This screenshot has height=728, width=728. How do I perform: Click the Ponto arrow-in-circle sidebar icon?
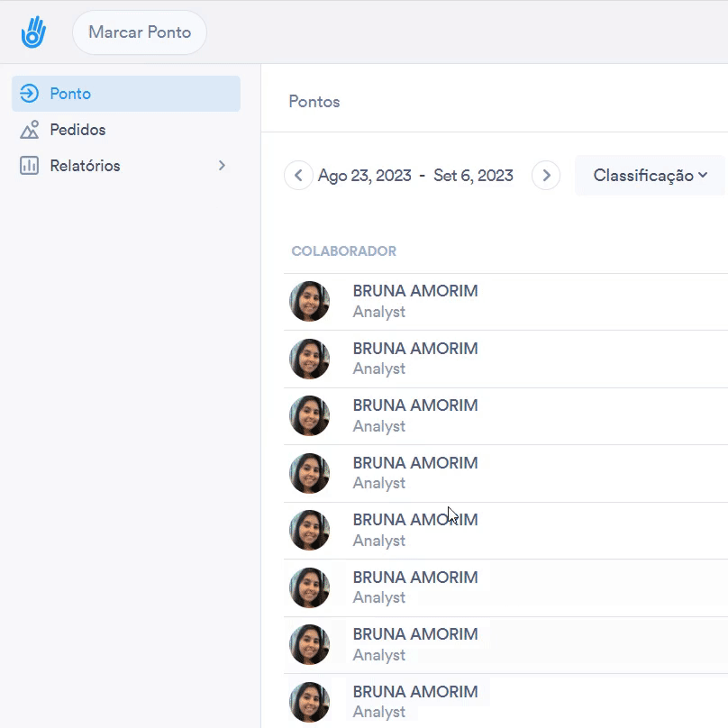(x=30, y=94)
